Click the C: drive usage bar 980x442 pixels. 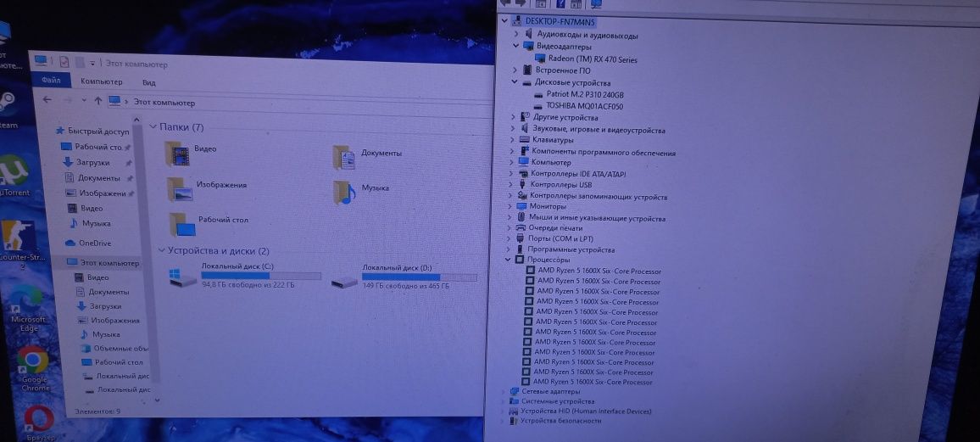pyautogui.click(x=260, y=276)
